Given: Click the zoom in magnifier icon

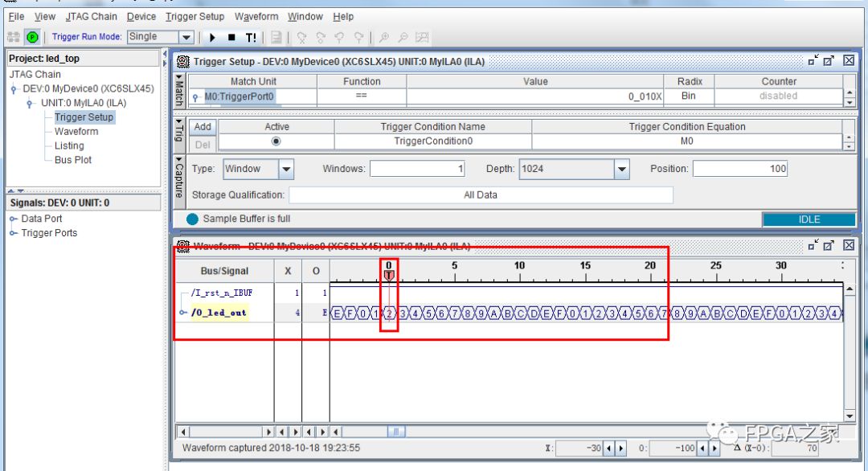Looking at the screenshot, I should 383,38.
